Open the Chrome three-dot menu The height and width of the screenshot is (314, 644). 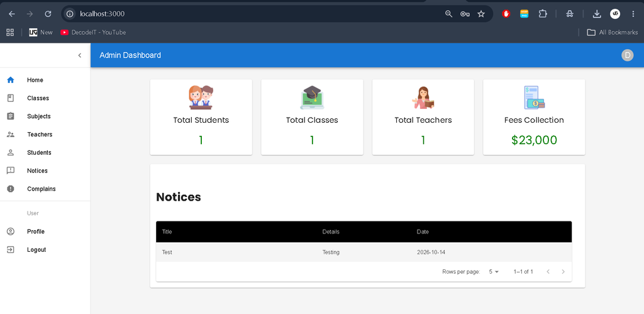(633, 14)
